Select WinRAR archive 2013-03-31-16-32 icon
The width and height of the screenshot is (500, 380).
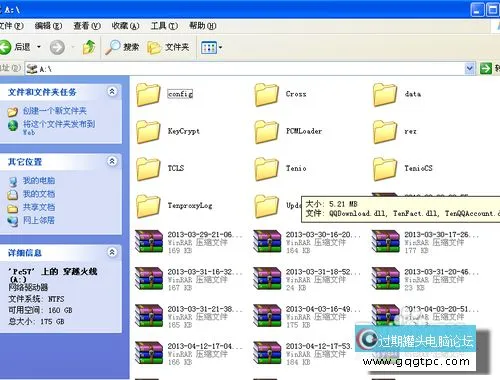click(x=149, y=278)
